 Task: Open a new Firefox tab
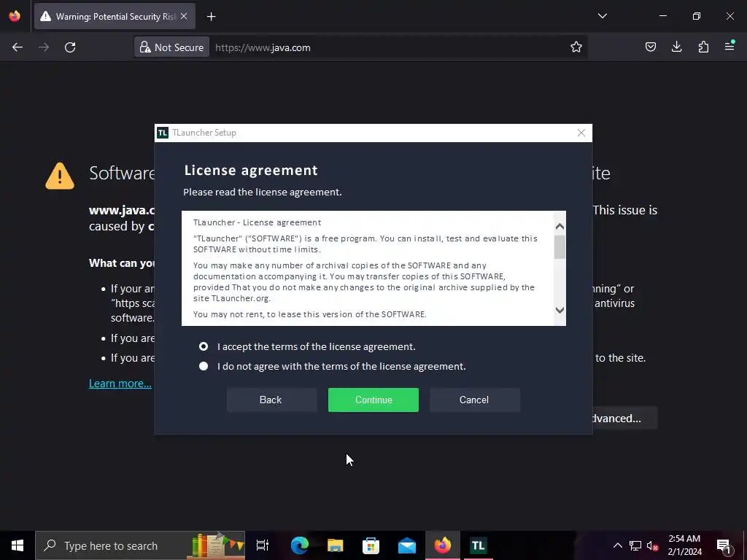211,17
